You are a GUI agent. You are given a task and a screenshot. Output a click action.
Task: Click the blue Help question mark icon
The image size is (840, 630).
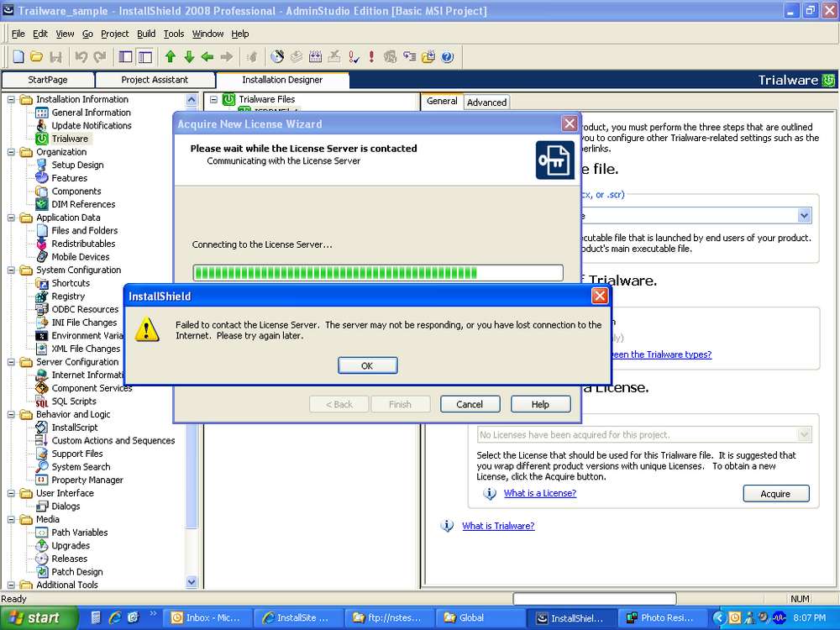(447, 57)
